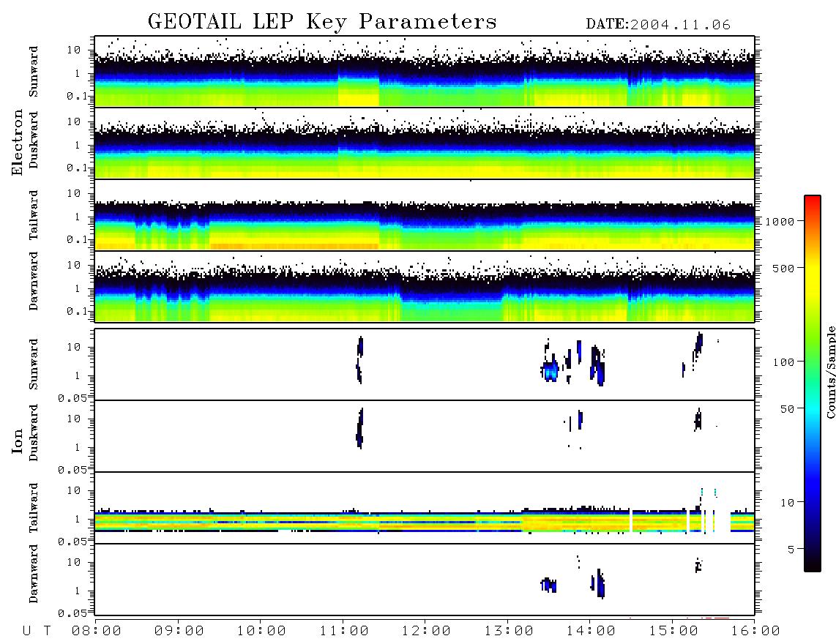
Task: Click the 15:00 time tick label
Action: coord(673,632)
